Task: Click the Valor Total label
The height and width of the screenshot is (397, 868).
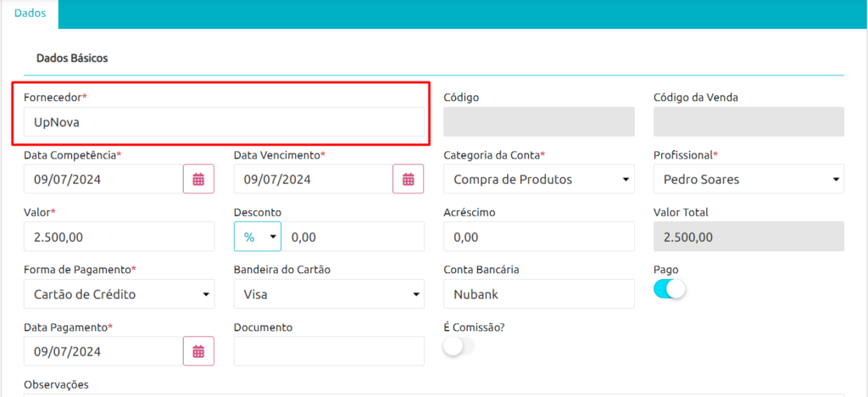Action: click(681, 212)
